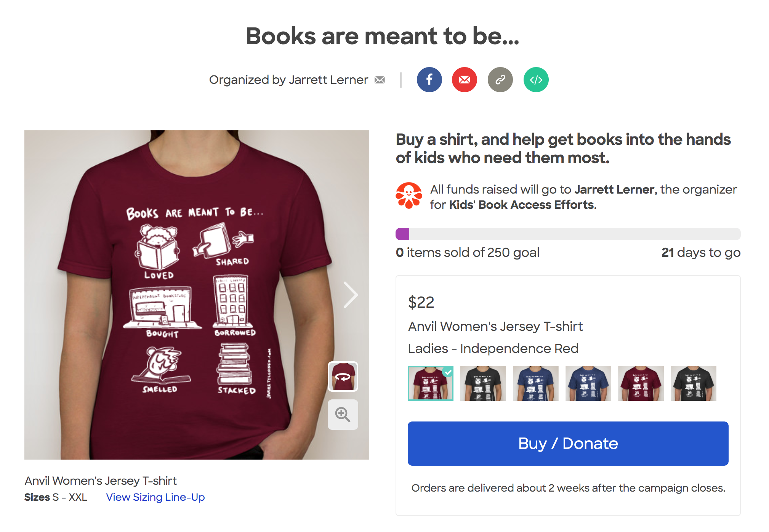Click the red email share icon

pos(464,80)
